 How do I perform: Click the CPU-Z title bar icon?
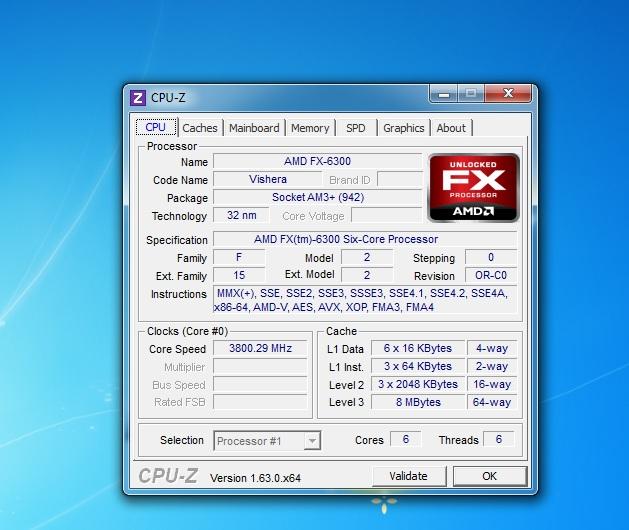point(137,97)
